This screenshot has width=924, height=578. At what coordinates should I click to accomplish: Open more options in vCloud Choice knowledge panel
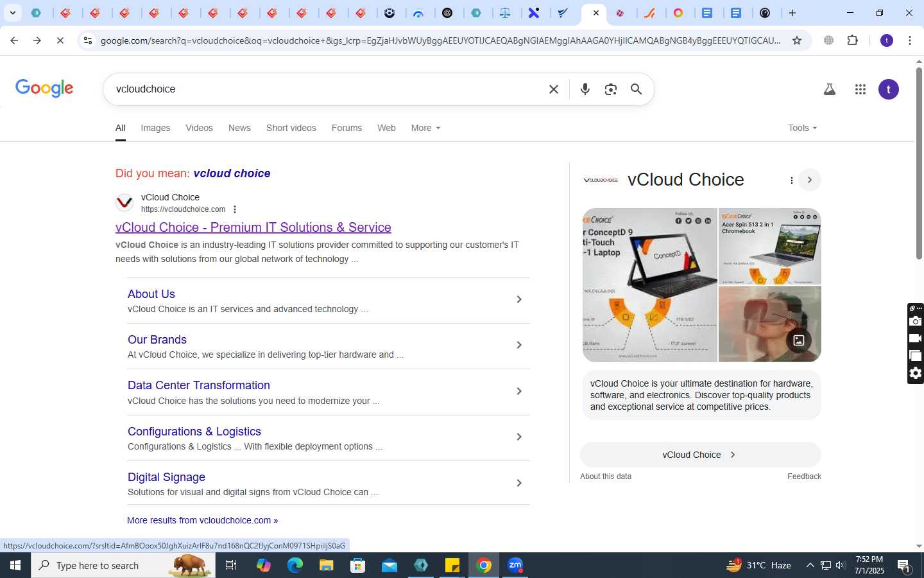791,180
